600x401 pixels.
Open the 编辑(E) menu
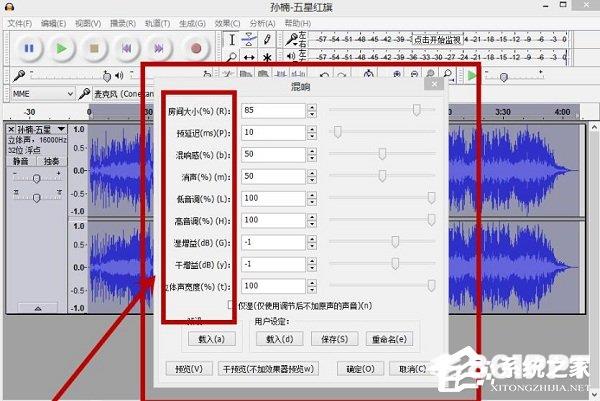point(54,23)
